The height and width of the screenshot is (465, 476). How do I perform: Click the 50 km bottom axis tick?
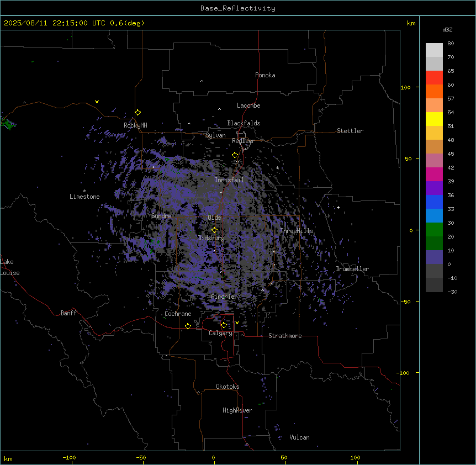284,457
